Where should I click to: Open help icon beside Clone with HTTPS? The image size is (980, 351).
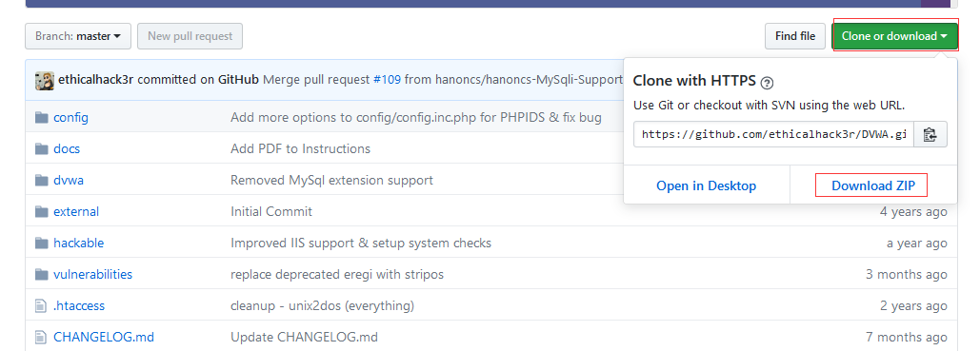pos(768,83)
